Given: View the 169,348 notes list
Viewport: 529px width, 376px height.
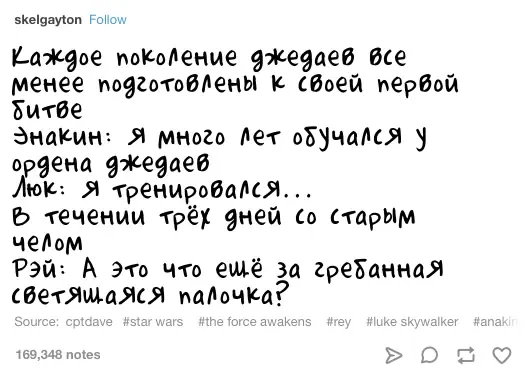Looking at the screenshot, I should (x=58, y=355).
